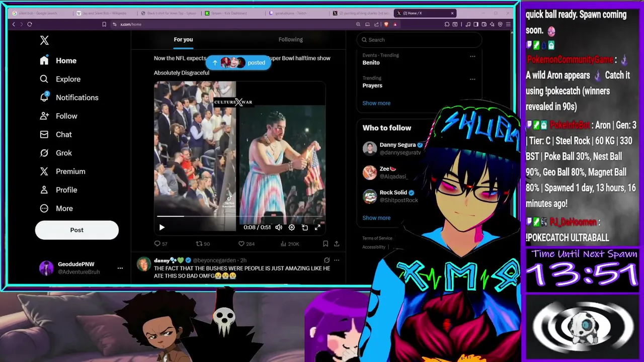Click the Post button

76,230
